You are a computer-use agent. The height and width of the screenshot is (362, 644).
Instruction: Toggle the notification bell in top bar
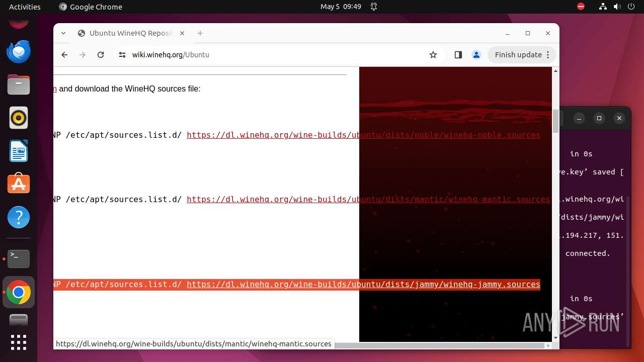[374, 7]
